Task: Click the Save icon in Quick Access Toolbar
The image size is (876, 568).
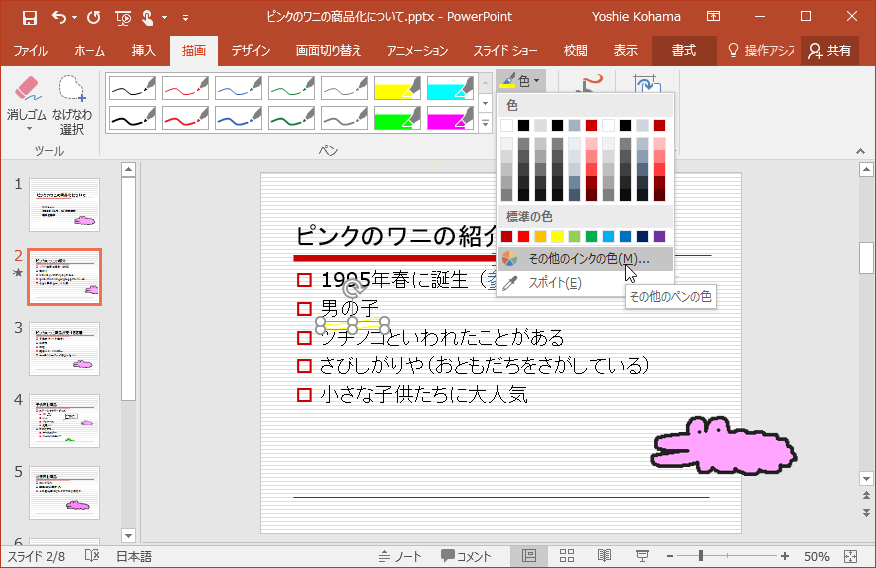Action: click(x=30, y=17)
